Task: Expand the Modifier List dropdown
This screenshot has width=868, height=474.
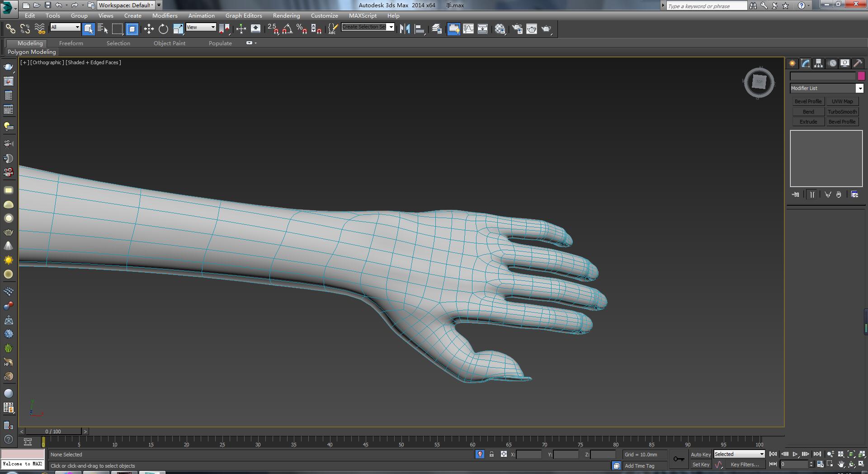Action: 859,88
